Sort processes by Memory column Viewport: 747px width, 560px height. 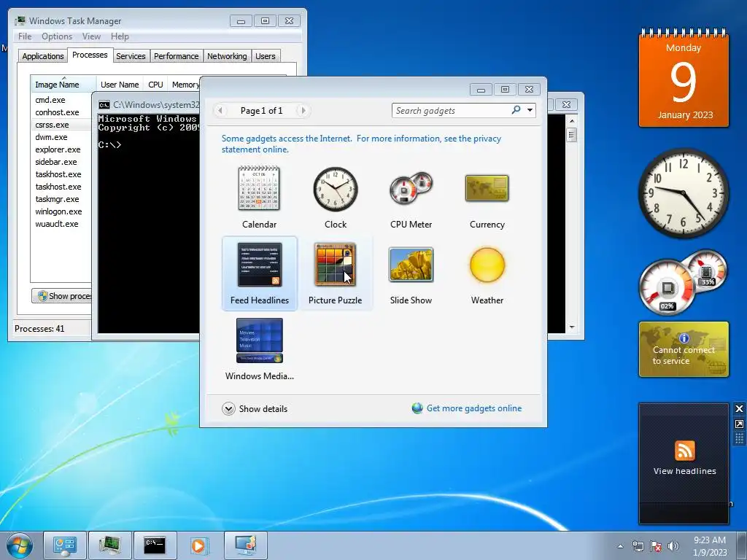185,85
